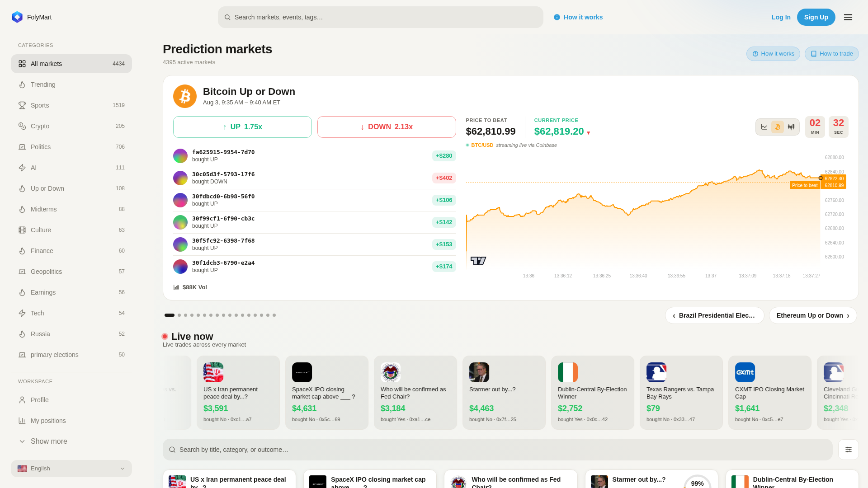
Task: Select Sports category
Action: tap(71, 105)
